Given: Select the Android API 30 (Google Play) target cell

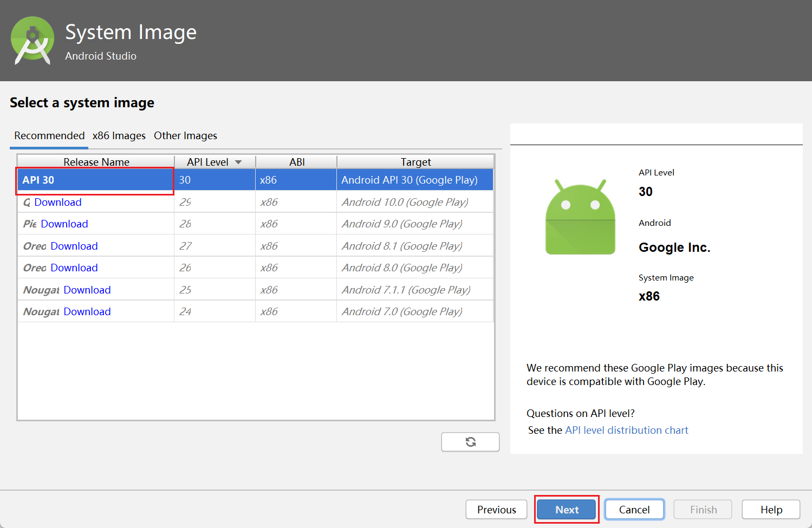Looking at the screenshot, I should point(415,180).
